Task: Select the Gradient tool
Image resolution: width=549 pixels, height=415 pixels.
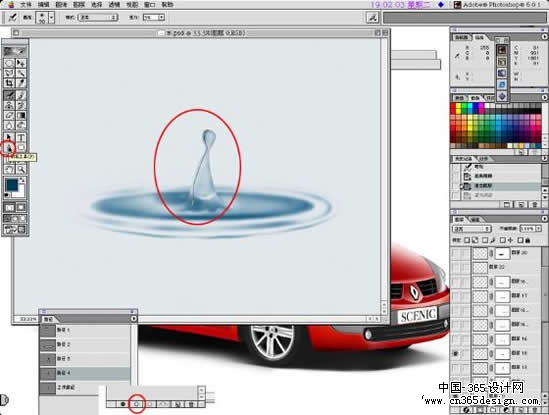Action: click(x=21, y=115)
